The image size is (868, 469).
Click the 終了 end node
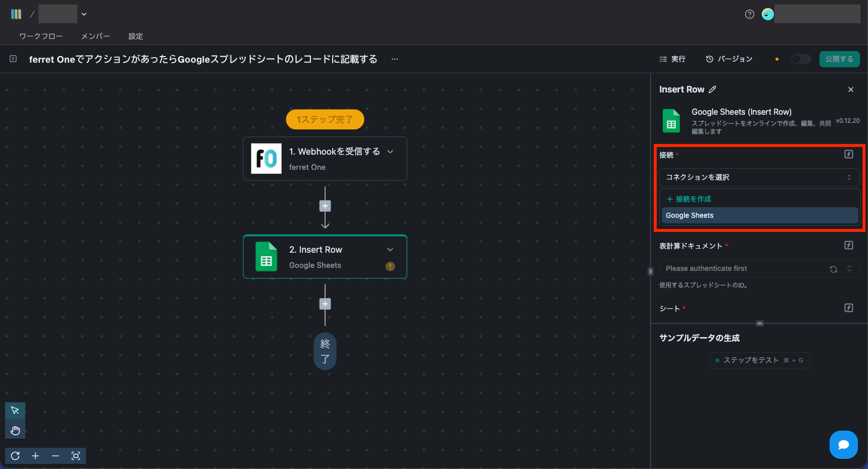click(325, 351)
